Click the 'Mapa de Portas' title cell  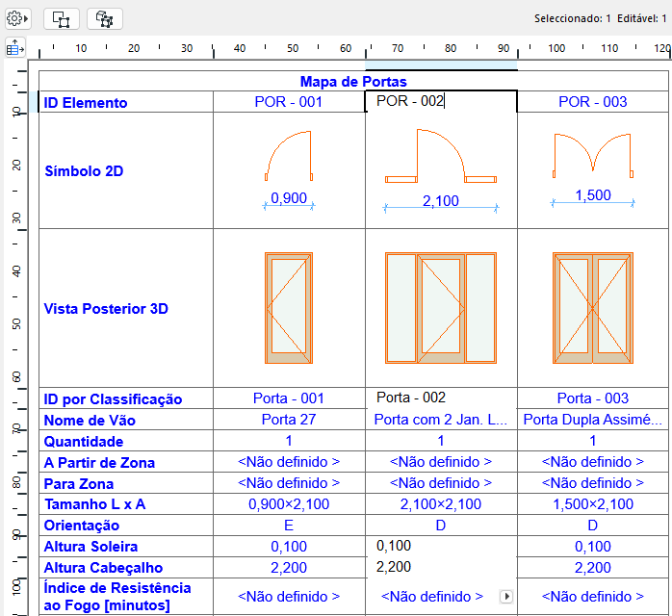point(353,82)
